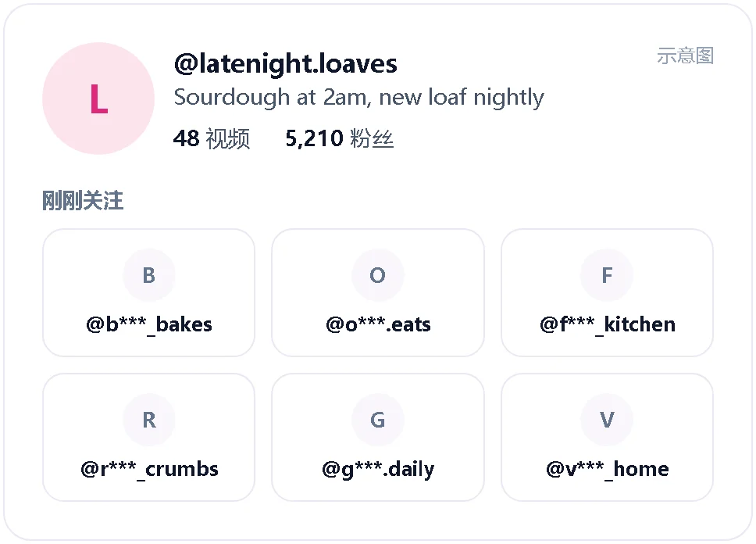Select the sourdough bio description text
Image resolution: width=756 pixels, height=544 pixels.
[358, 98]
